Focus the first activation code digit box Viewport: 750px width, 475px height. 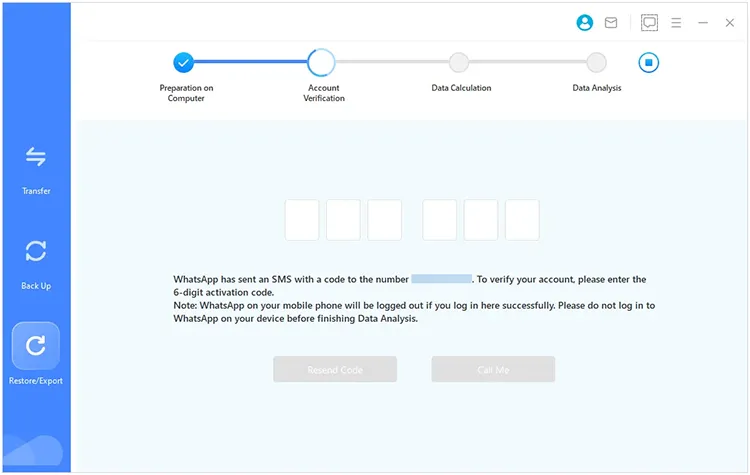(x=302, y=220)
